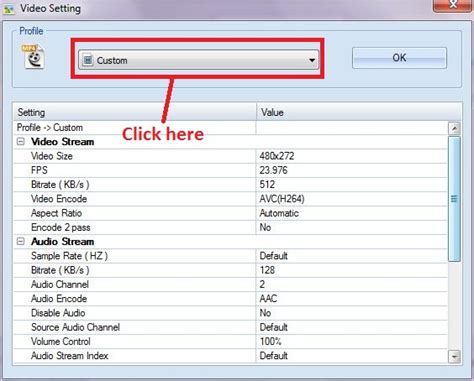Click the AAC audio encode value
The height and width of the screenshot is (381, 474).
coord(268,299)
